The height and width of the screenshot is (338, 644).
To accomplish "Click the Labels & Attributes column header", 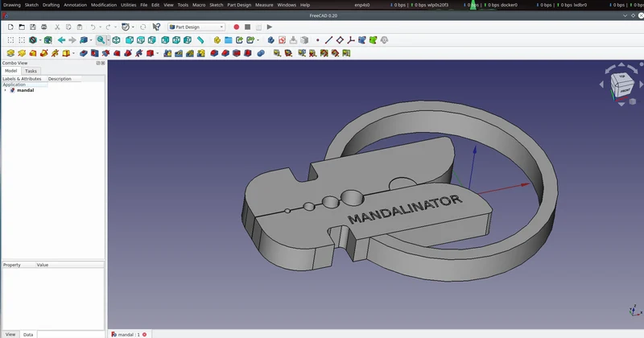I will point(23,79).
